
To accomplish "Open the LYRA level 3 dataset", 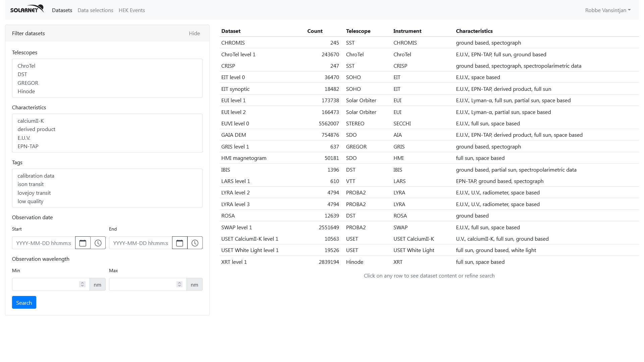I will point(429,204).
